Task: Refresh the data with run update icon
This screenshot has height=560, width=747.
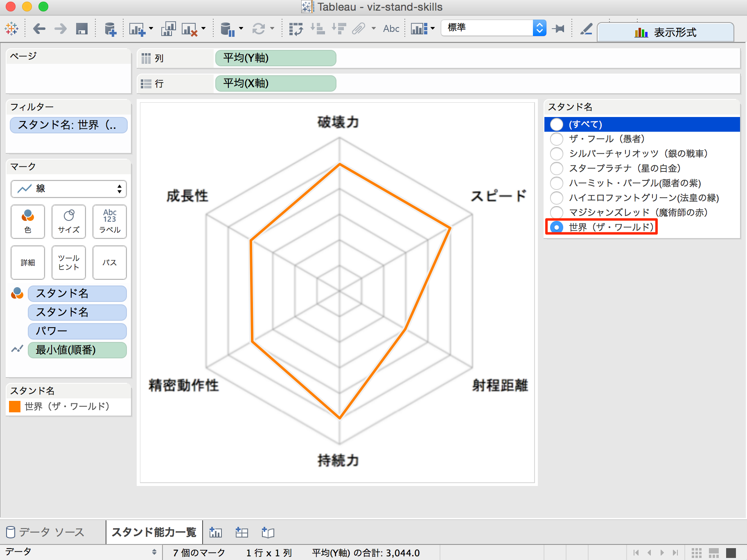Action: tap(259, 29)
